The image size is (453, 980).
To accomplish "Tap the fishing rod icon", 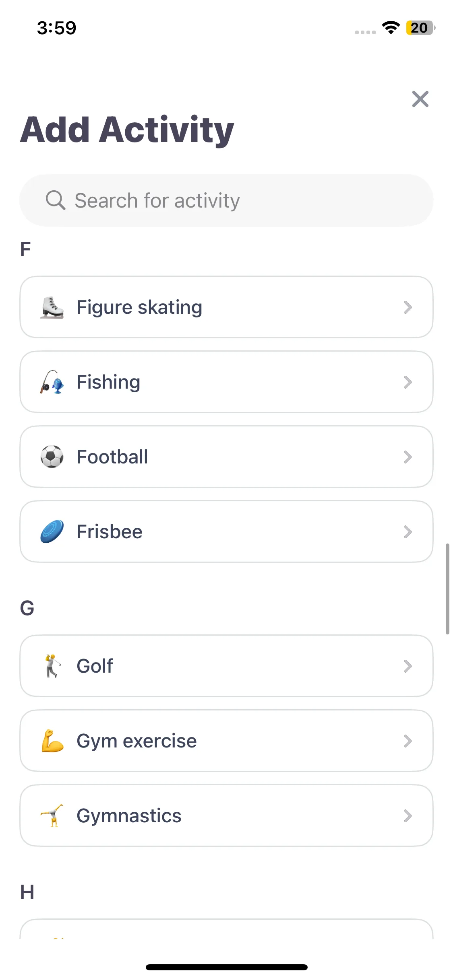I will click(x=52, y=382).
